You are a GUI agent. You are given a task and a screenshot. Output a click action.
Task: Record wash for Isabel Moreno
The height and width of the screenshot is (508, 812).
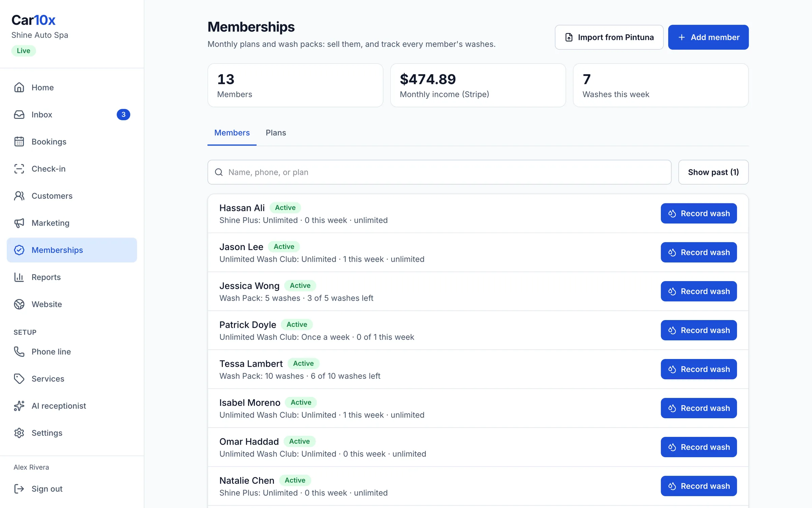point(699,408)
